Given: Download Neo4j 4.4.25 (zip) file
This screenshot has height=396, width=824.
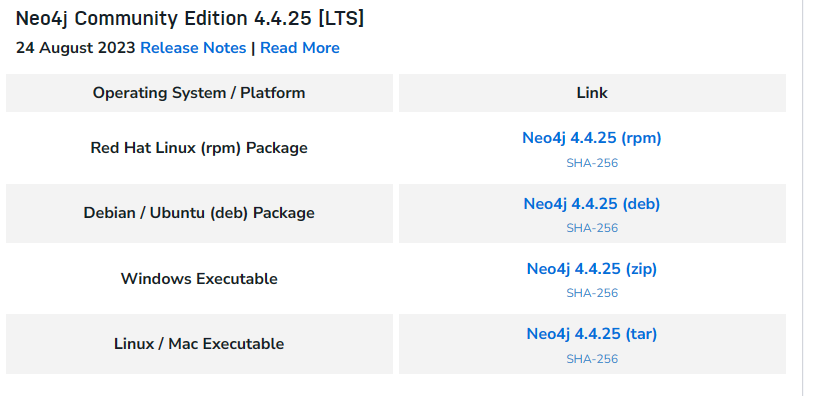Looking at the screenshot, I should 592,268.
